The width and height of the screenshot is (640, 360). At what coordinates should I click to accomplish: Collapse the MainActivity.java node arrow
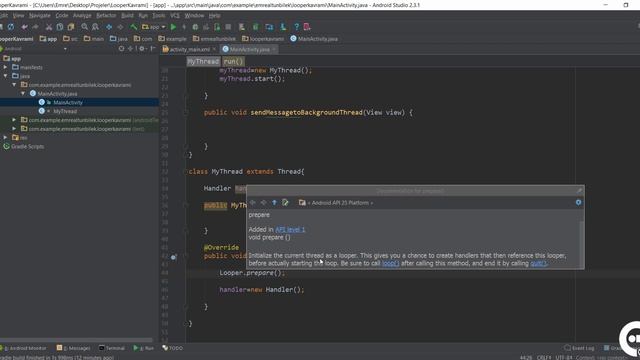click(x=23, y=93)
